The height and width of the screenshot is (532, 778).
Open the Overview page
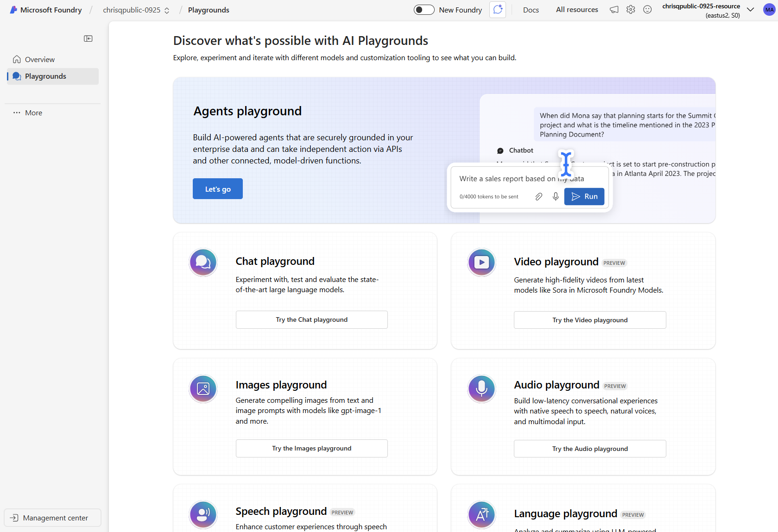click(53, 59)
